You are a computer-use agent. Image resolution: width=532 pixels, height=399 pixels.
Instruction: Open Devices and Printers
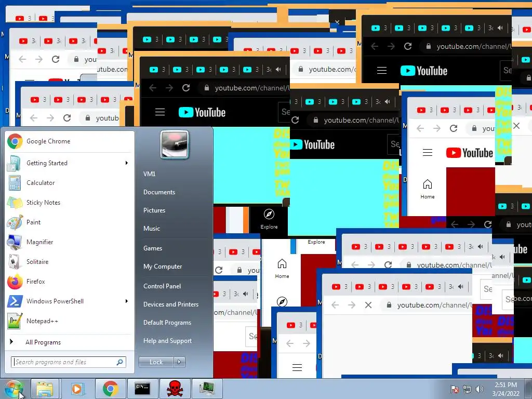pos(171,304)
